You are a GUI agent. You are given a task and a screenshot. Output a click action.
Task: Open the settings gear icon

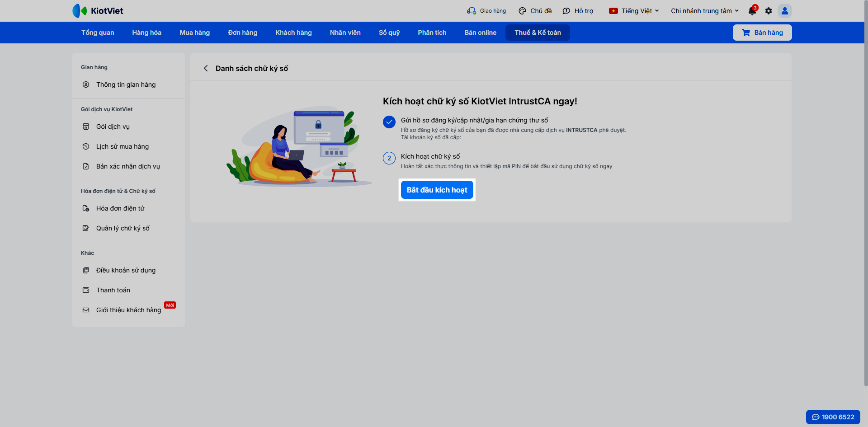[x=769, y=11]
